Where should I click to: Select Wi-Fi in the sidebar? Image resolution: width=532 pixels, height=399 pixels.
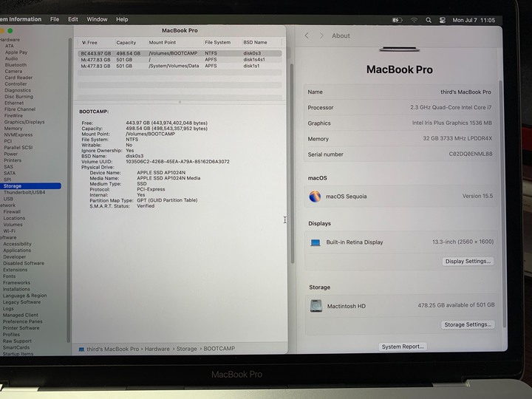9,231
